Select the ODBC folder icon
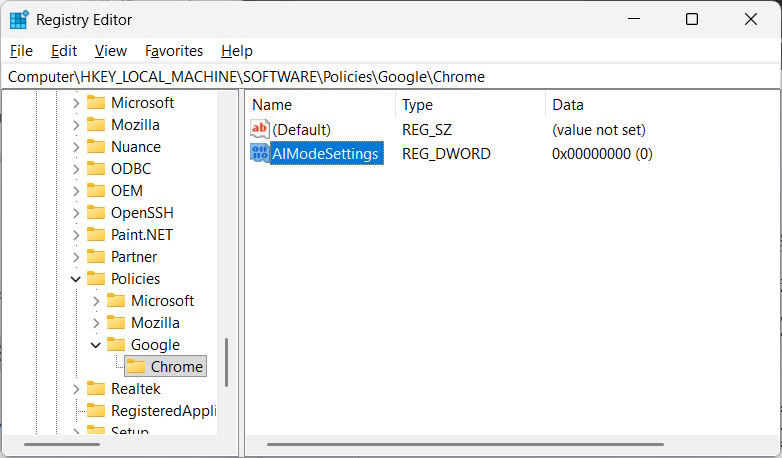 [96, 169]
